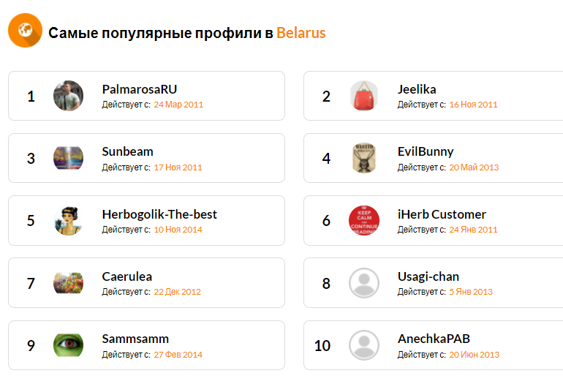Select the Caerulea username link
Screen dimensions: 563x392
(x=127, y=276)
